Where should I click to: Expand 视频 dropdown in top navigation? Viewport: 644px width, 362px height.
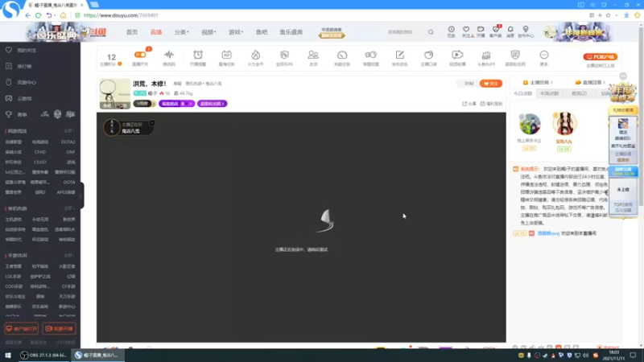click(x=208, y=32)
